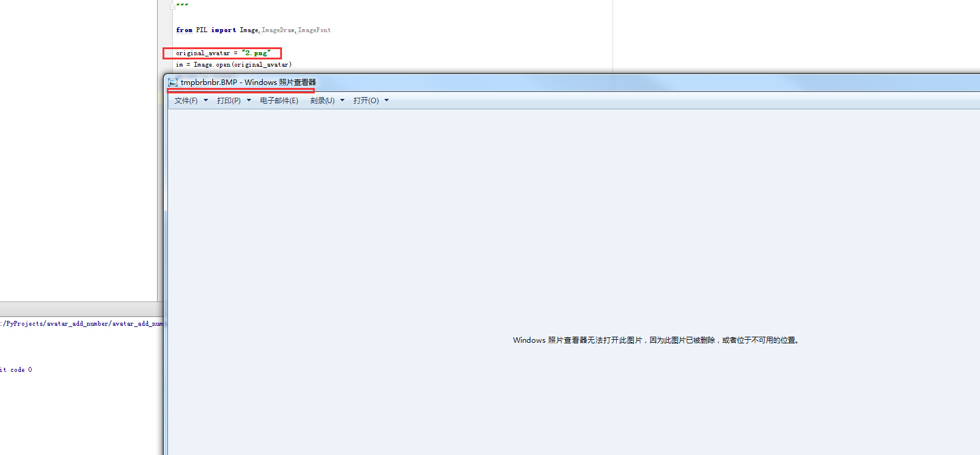Screen dimensions: 980x455
Task: Open the 打开(O) menu
Action: pyautogui.click(x=366, y=101)
